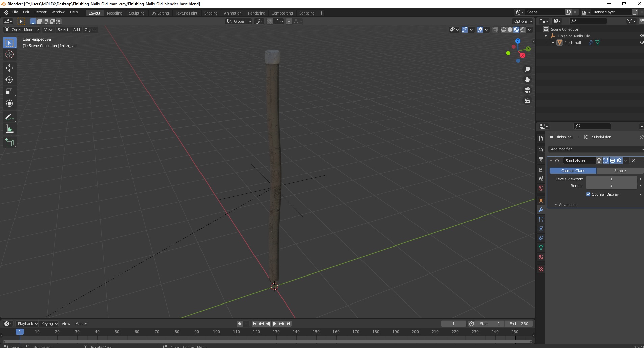Viewport: 644px width, 348px height.
Task: Activate the Move tool
Action: point(9,68)
